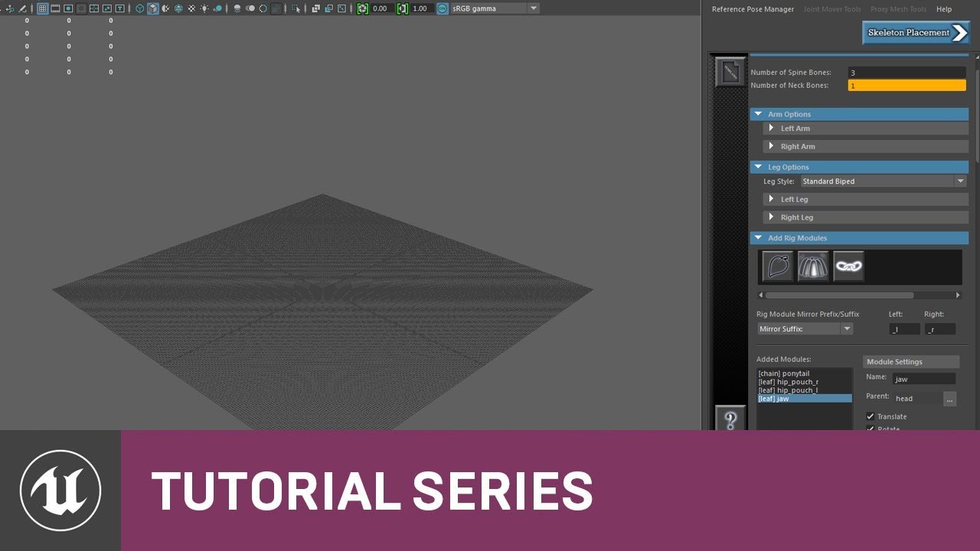Enable textured display checker icon
980x551 pixels.
pos(191,8)
